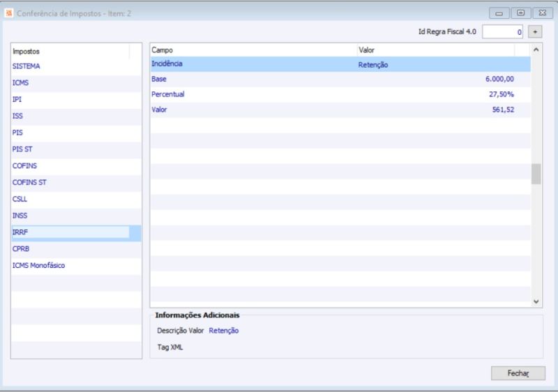The width and height of the screenshot is (558, 392).
Task: Click the Campo column header
Action: tap(253, 50)
